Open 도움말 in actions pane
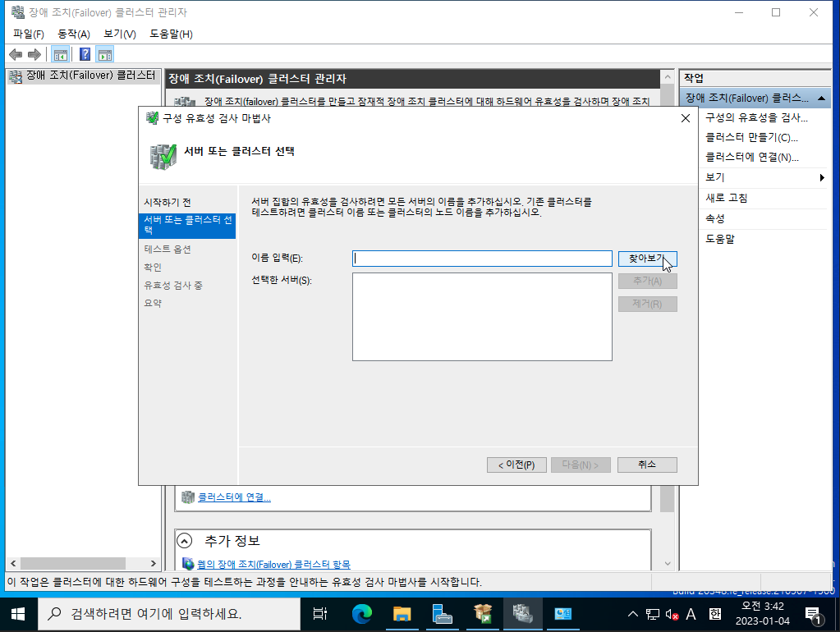Viewport: 840px width, 632px height. coord(720,239)
